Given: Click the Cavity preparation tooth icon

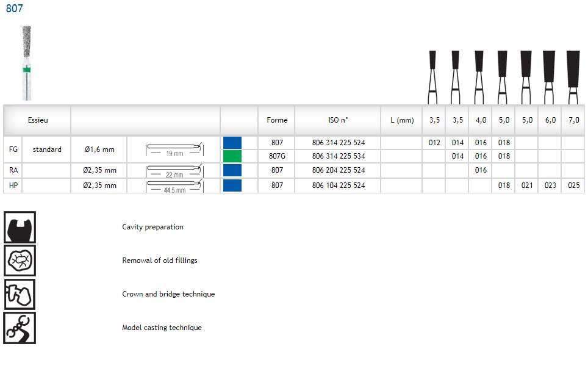Looking at the screenshot, I should [20, 227].
